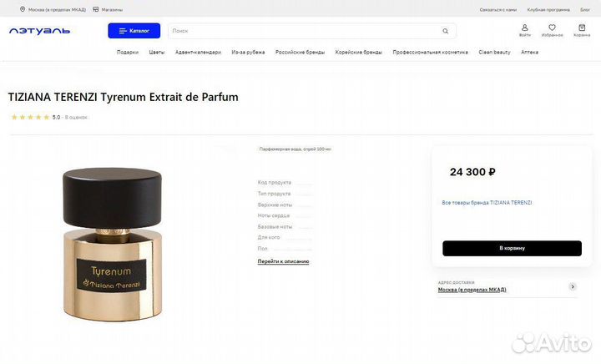
Task: Open the Клубная программа link
Action: [548, 9]
